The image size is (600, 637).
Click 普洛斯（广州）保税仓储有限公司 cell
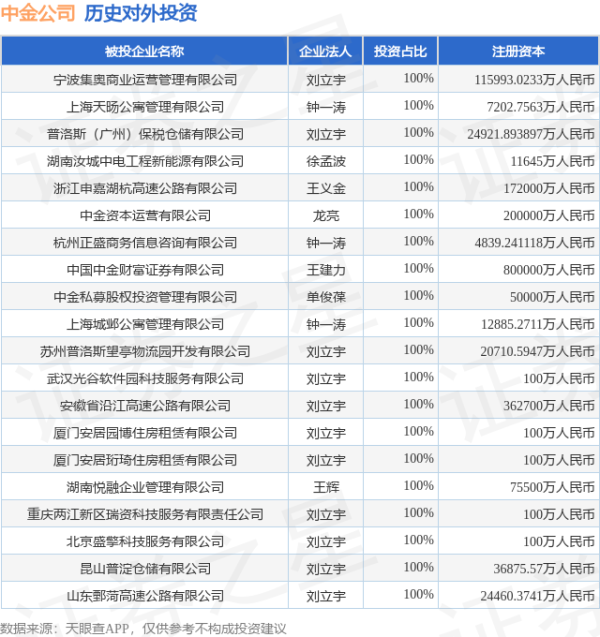(x=145, y=134)
